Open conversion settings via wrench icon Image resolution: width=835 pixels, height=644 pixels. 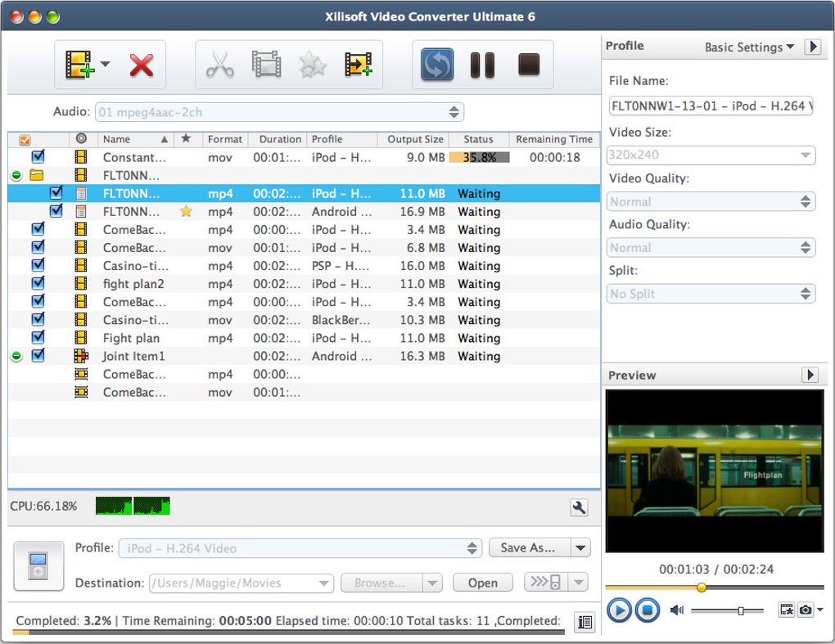point(579,507)
